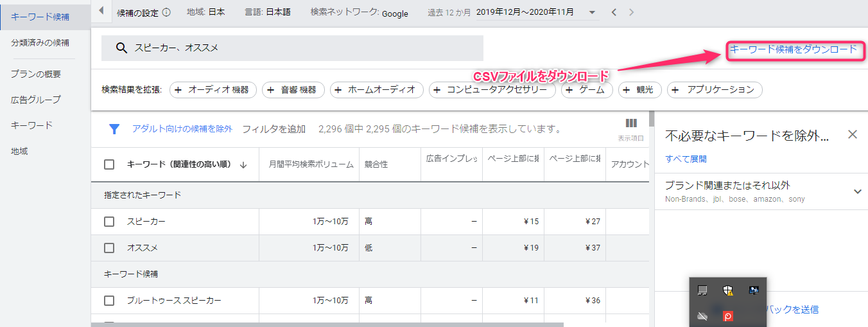Expand the ブランド関連またはそれ以外 section
This screenshot has height=327, width=868.
point(857,191)
